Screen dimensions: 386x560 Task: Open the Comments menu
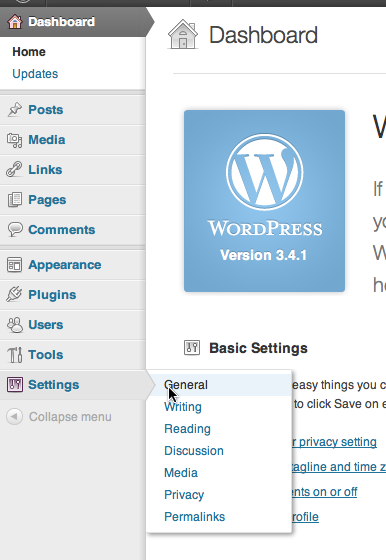[x=62, y=230]
